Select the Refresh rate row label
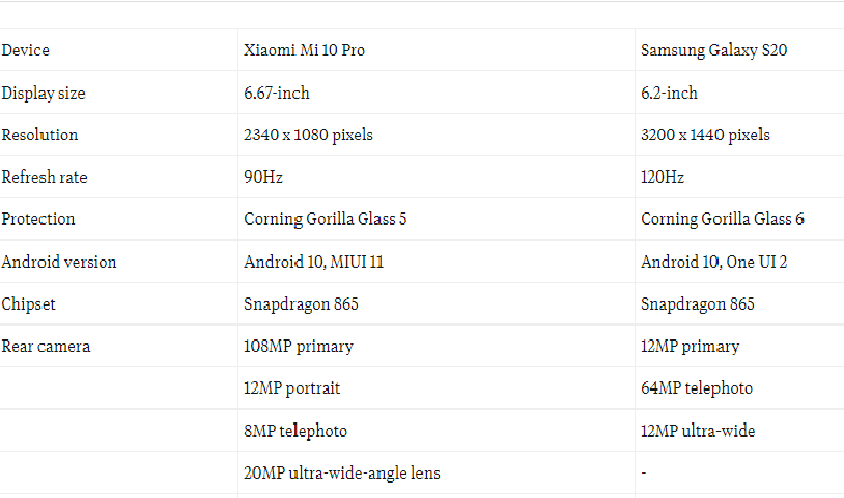Screen dimensions: 844x498 (x=45, y=178)
